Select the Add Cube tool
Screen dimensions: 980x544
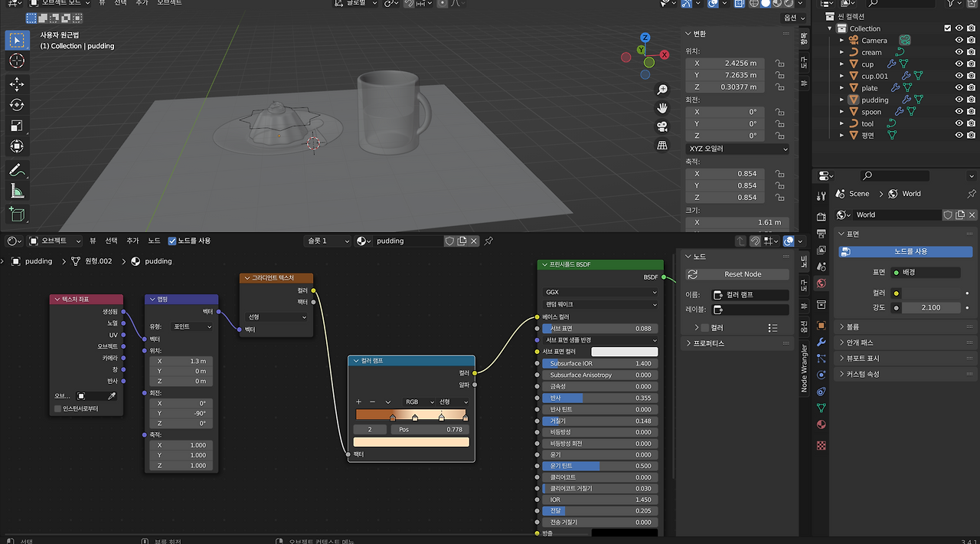[x=17, y=215]
